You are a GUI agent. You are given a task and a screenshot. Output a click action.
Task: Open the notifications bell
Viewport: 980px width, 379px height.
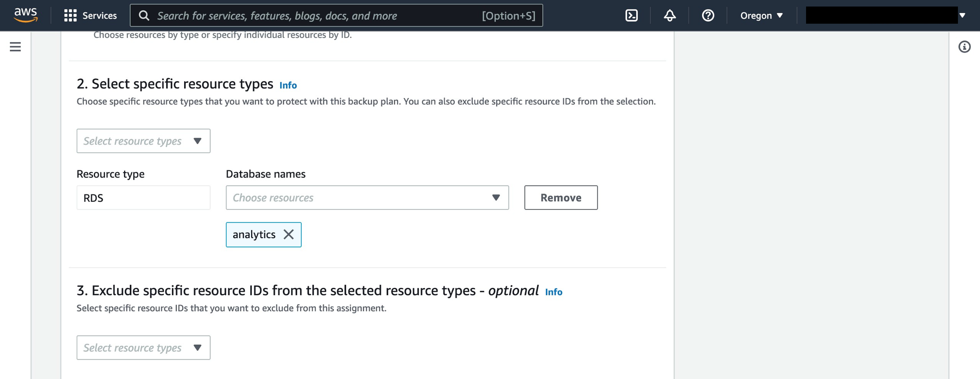pyautogui.click(x=670, y=16)
